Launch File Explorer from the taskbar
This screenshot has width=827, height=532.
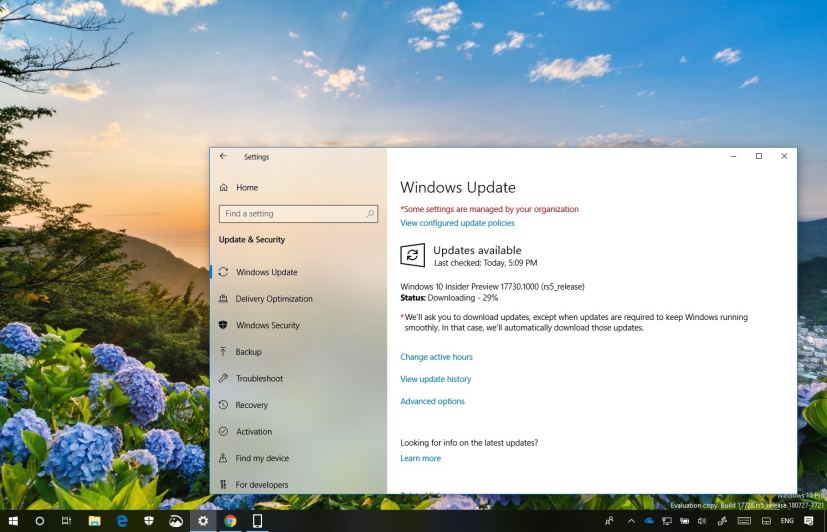(94, 521)
